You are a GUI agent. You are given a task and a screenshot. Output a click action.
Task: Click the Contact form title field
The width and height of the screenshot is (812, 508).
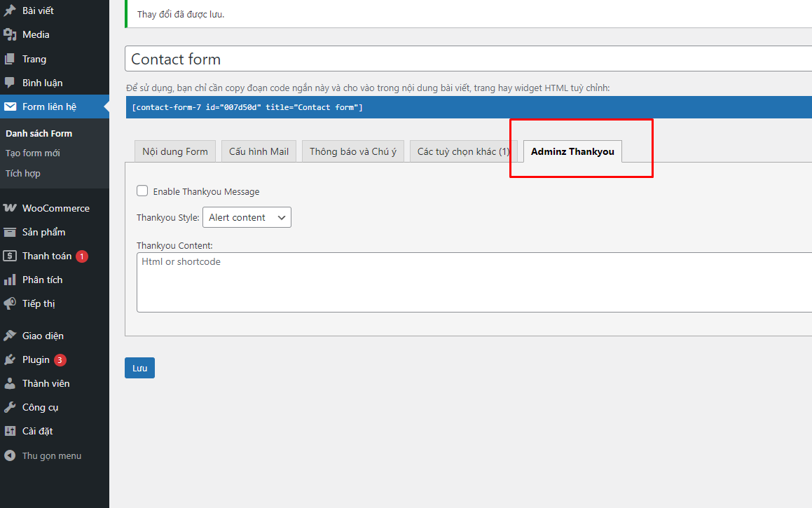tap(468, 59)
